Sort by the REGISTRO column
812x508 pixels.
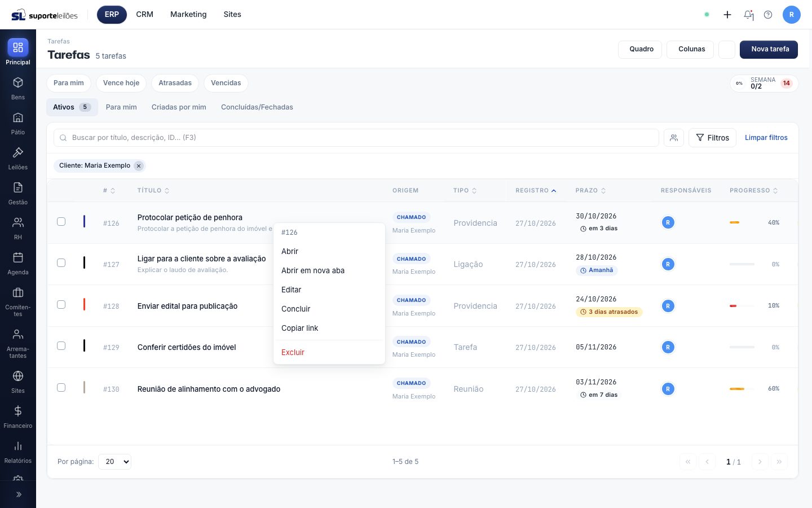pos(536,191)
